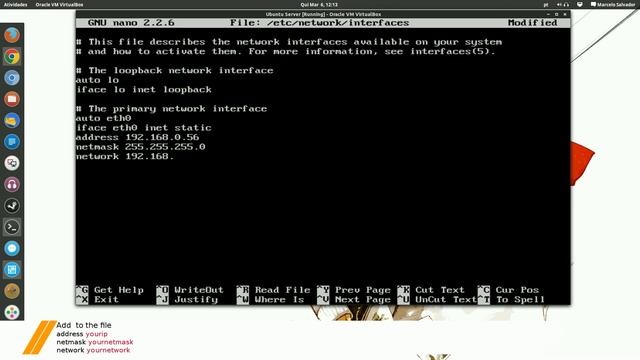Open the show applications dock icon
The width and height of the screenshot is (640, 360).
12,312
